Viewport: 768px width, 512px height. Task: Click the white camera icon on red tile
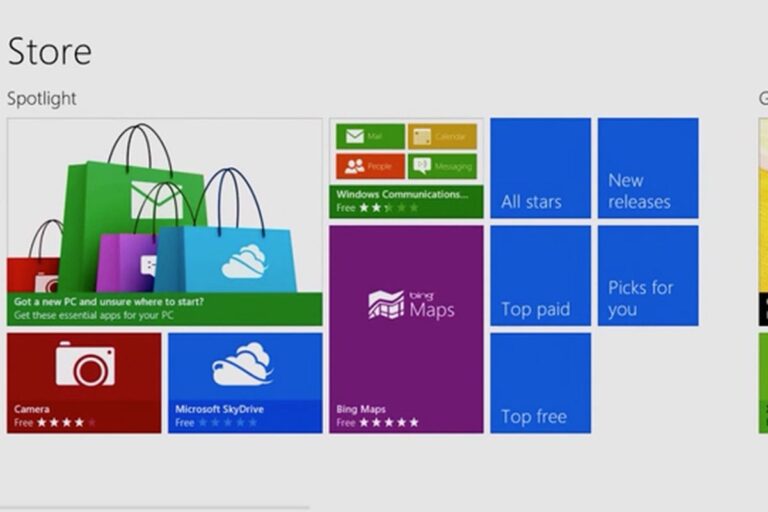click(x=85, y=364)
